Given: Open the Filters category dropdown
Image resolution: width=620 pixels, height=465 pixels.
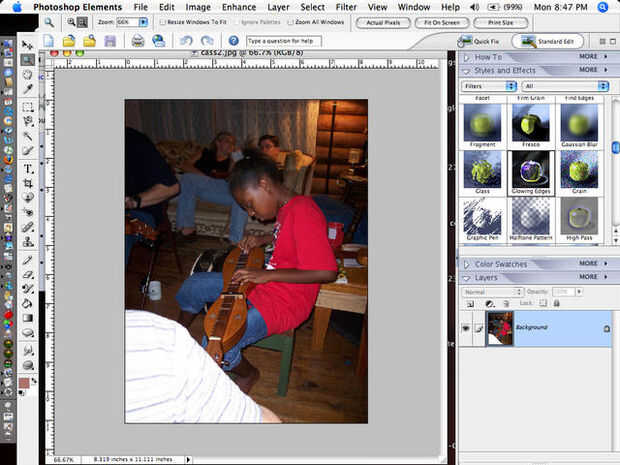Looking at the screenshot, I should click(489, 86).
